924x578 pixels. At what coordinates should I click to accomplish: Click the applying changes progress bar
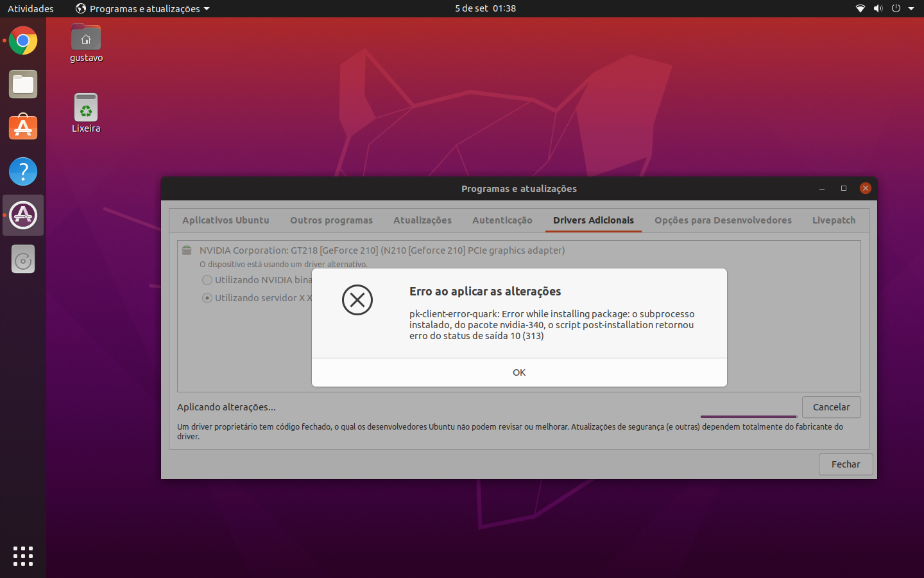coord(749,417)
